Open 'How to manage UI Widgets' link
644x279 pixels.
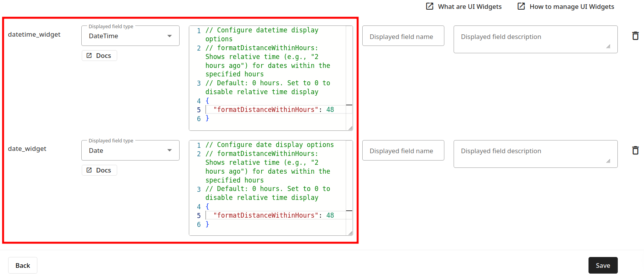point(566,7)
